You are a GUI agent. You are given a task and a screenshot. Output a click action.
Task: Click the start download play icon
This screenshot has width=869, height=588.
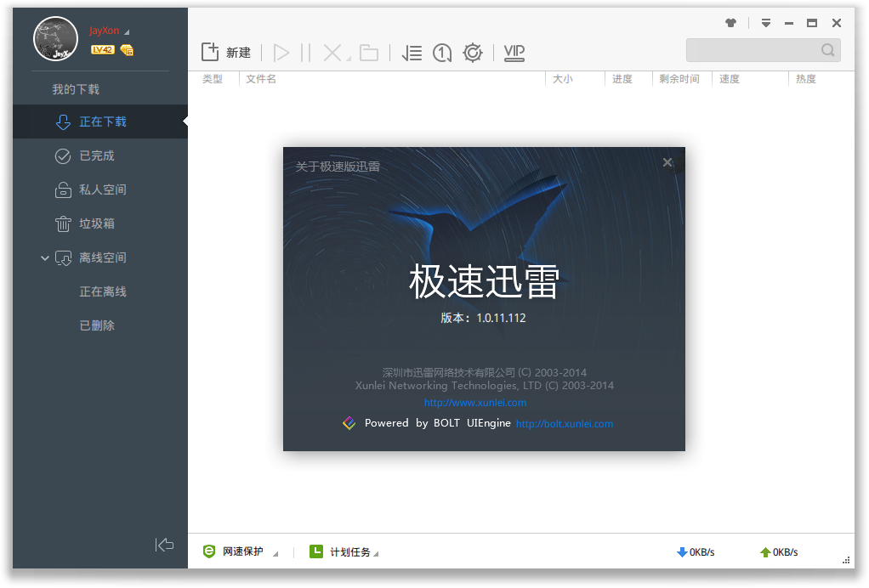point(281,53)
